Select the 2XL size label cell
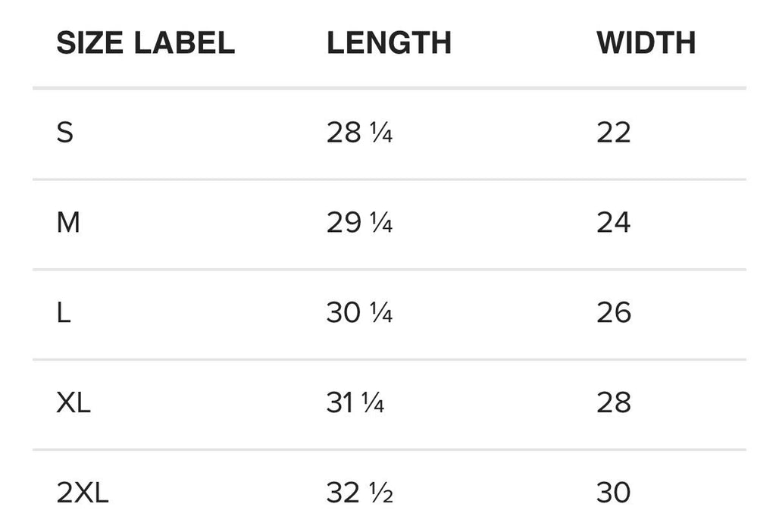Image resolution: width=776 pixels, height=532 pixels. 83,493
